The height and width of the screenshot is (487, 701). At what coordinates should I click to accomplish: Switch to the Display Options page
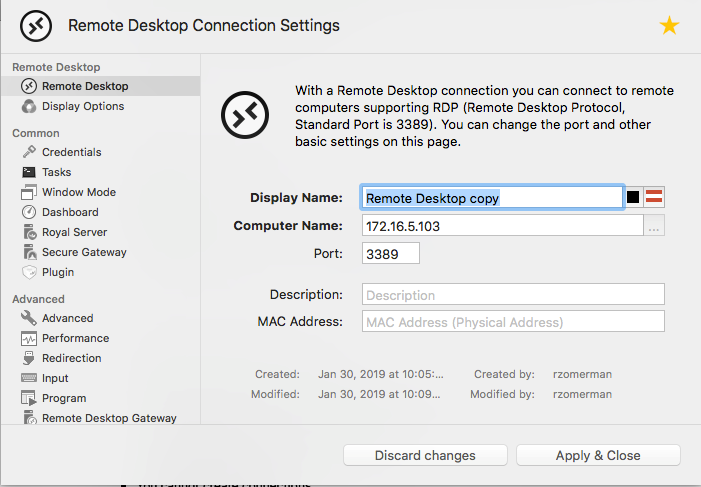(101, 106)
